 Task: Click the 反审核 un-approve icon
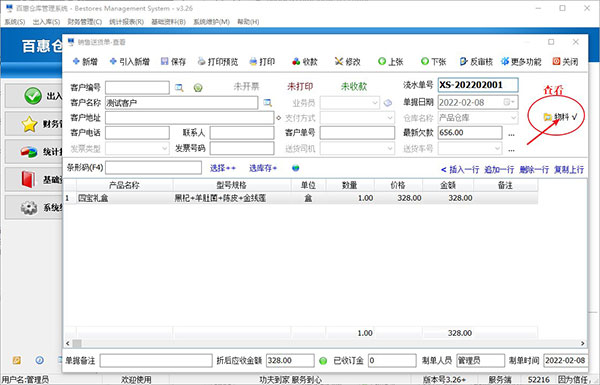tap(463, 61)
